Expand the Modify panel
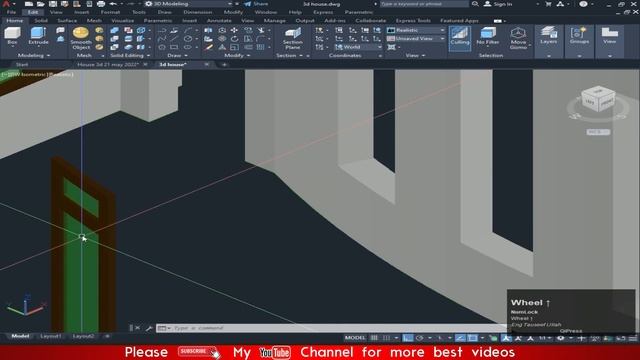 pyautogui.click(x=237, y=55)
